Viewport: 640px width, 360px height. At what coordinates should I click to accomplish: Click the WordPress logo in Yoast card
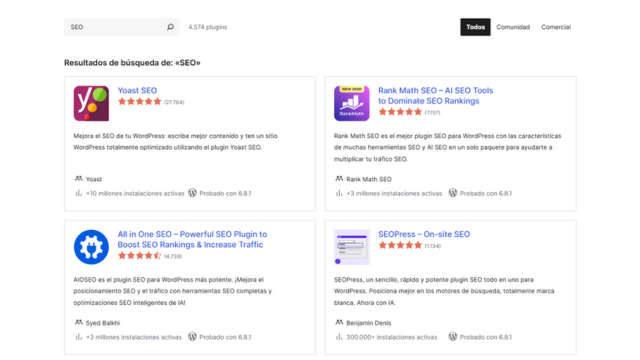pyautogui.click(x=192, y=193)
